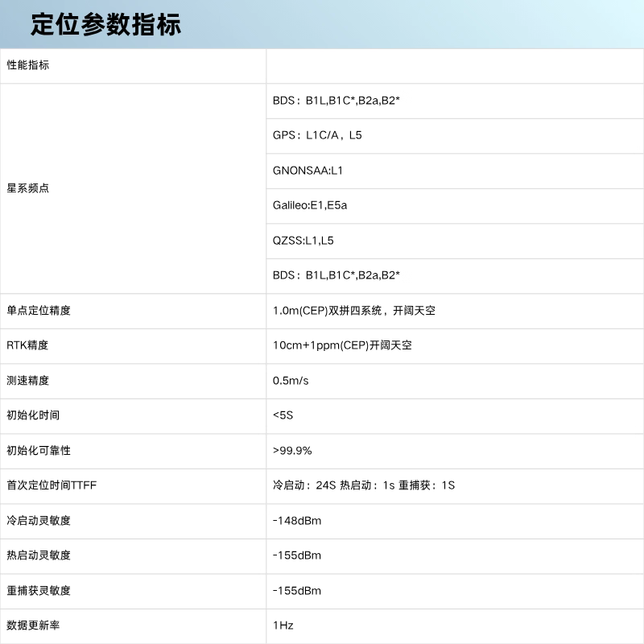Click the 0.5m/s value
The image size is (644, 644).
[291, 381]
